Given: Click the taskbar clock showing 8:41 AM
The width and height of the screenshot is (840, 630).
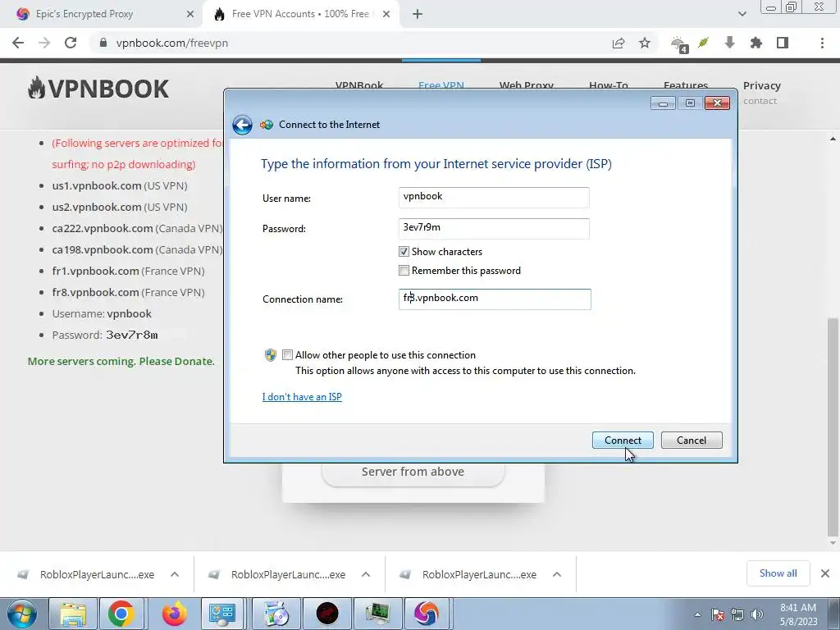Looking at the screenshot, I should [x=798, y=614].
